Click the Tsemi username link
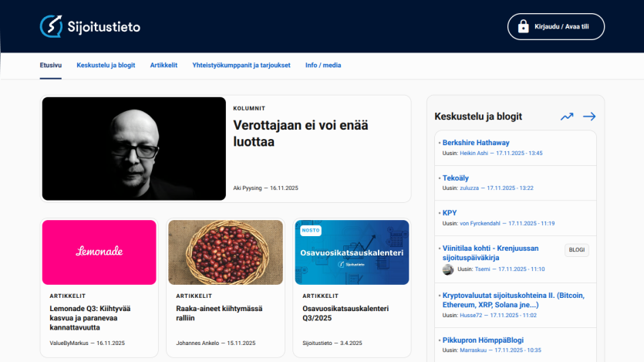Image resolution: width=644 pixels, height=362 pixels. pyautogui.click(x=482, y=269)
